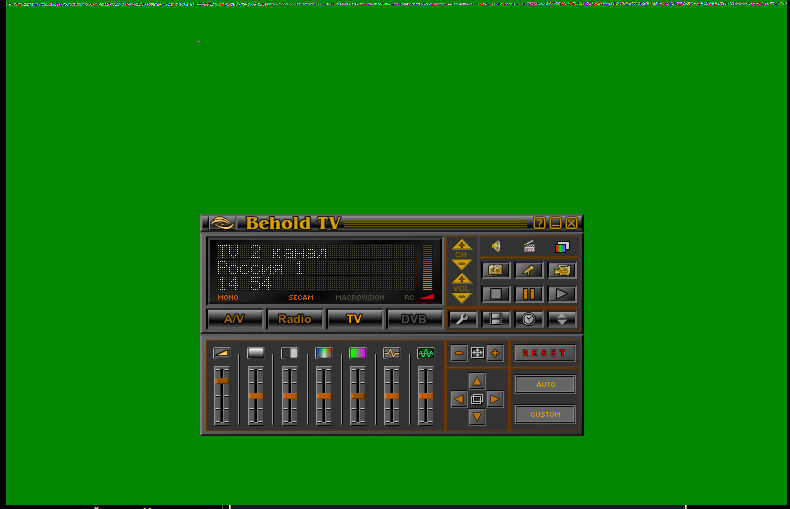Pause using the pause button
The height and width of the screenshot is (509, 790).
click(529, 294)
